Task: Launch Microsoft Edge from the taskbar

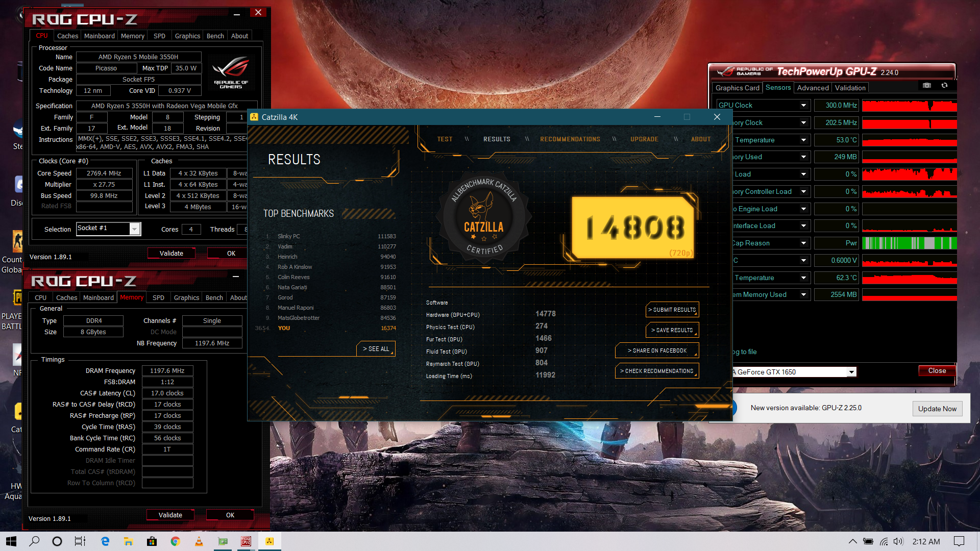Action: click(105, 541)
